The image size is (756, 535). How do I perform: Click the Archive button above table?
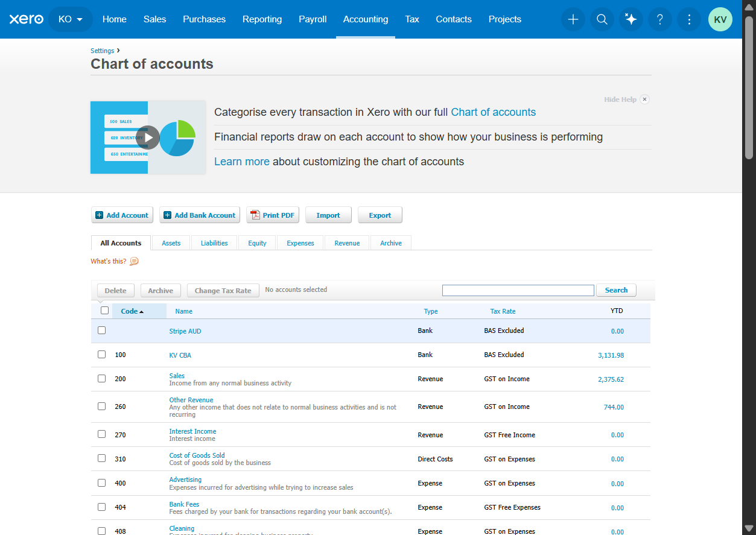(x=160, y=291)
